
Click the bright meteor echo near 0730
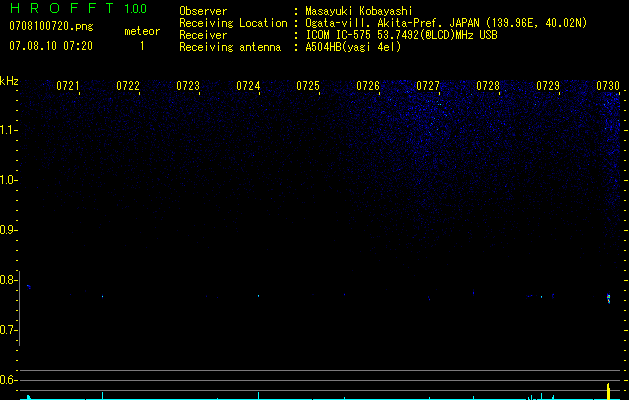click(x=609, y=299)
